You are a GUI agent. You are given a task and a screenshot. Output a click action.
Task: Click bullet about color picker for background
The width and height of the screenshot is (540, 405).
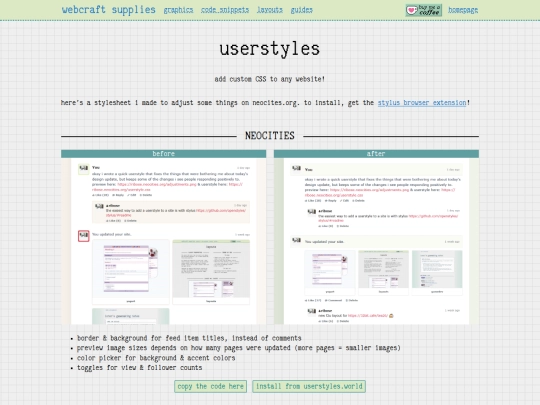click(x=156, y=358)
